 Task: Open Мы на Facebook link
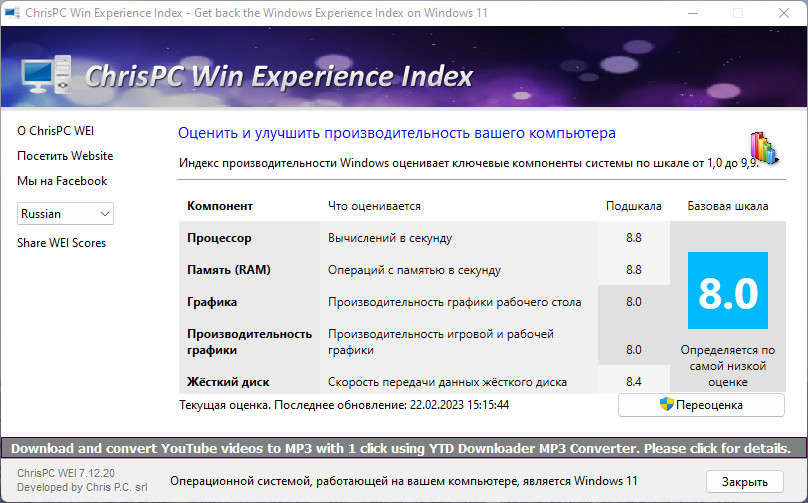[62, 181]
